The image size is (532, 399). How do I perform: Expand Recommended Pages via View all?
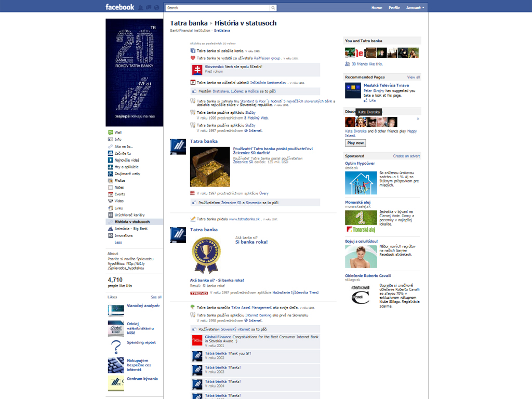[413, 77]
